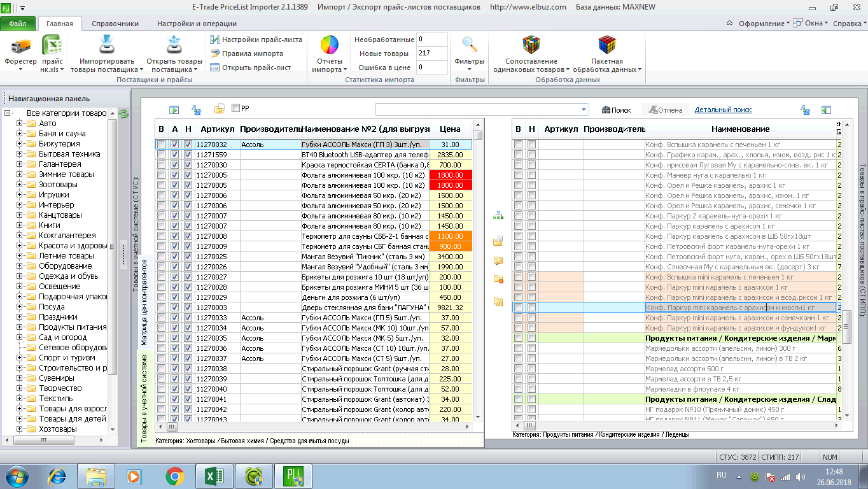The height and width of the screenshot is (489, 868).
Task: Expand the Текстиль category node
Action: point(19,399)
